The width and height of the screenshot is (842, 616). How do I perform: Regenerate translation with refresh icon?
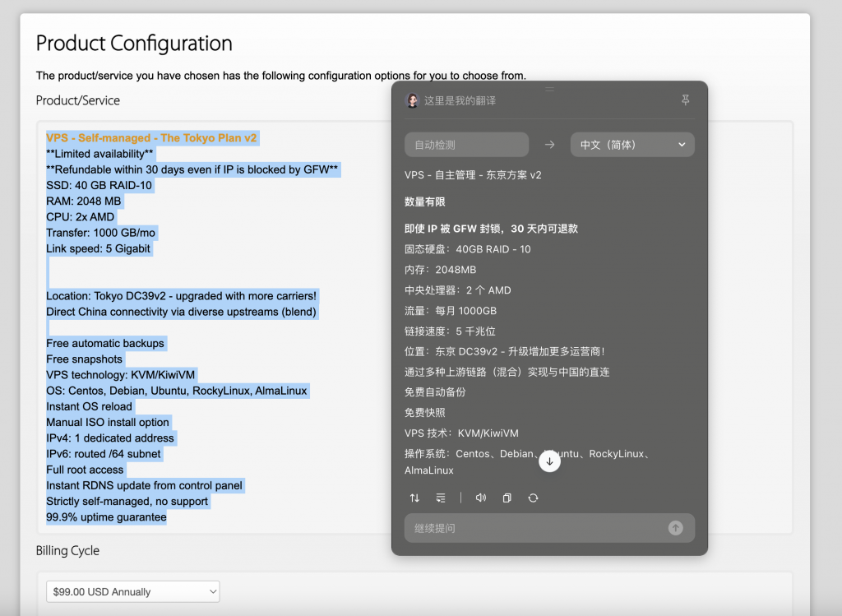tap(533, 498)
